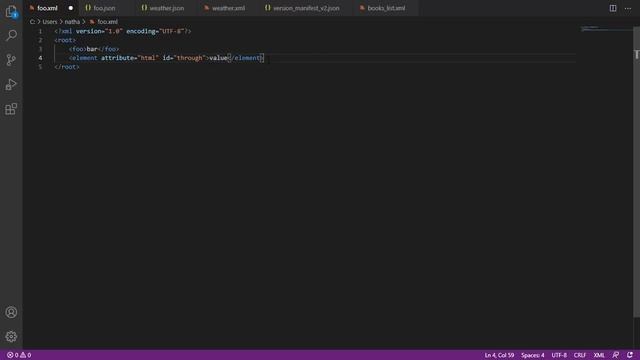Change end of line sequence CRLF
This screenshot has width=640, height=360.
(x=580, y=355)
